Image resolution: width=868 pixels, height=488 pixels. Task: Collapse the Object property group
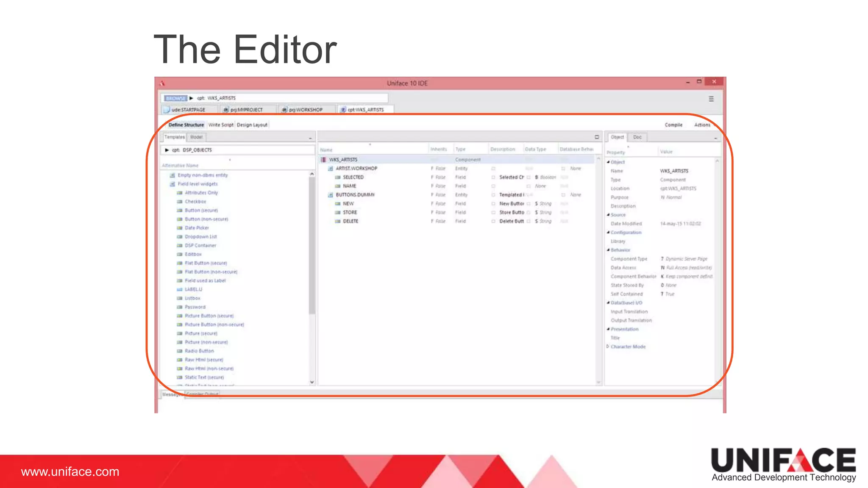[x=608, y=162]
